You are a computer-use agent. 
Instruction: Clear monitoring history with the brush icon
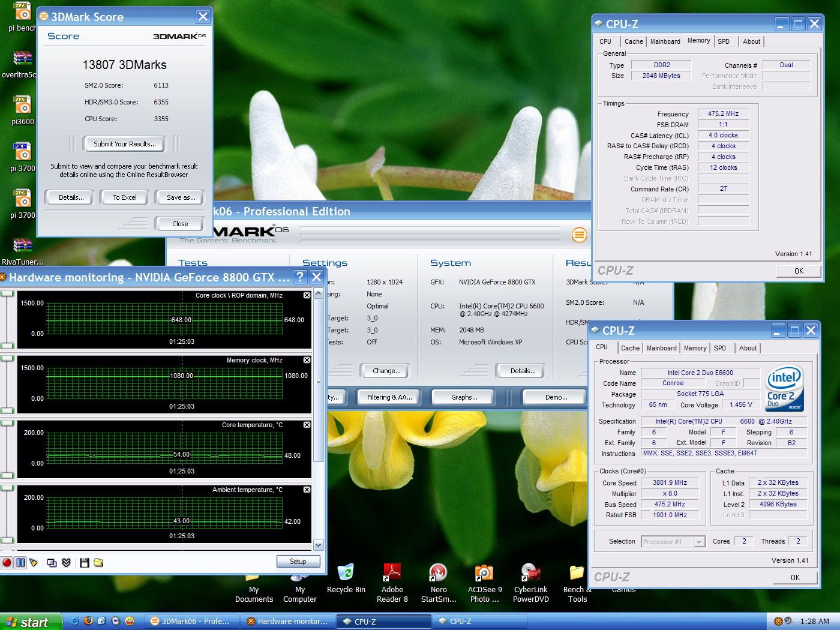[34, 563]
